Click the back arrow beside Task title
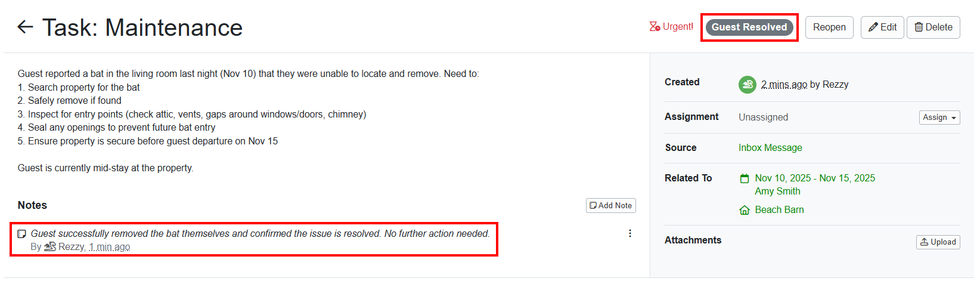This screenshot has height=284, width=980. [25, 27]
